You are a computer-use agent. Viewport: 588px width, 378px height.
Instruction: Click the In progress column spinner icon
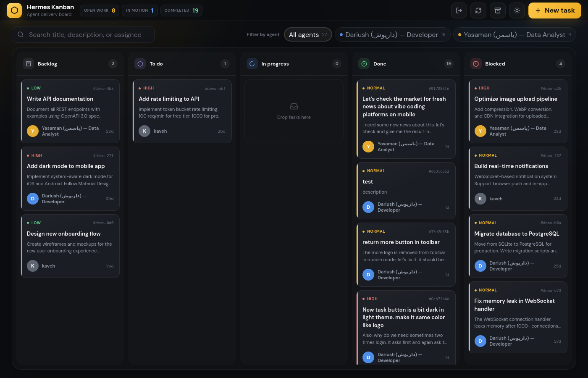coord(252,64)
